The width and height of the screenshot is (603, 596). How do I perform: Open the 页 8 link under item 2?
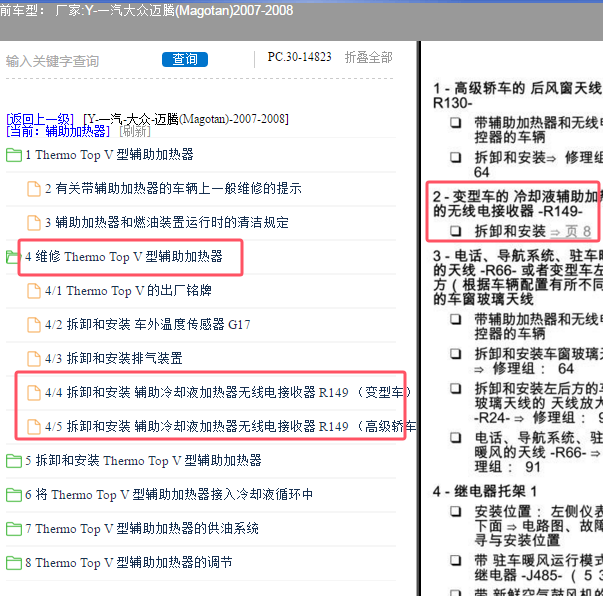click(571, 231)
